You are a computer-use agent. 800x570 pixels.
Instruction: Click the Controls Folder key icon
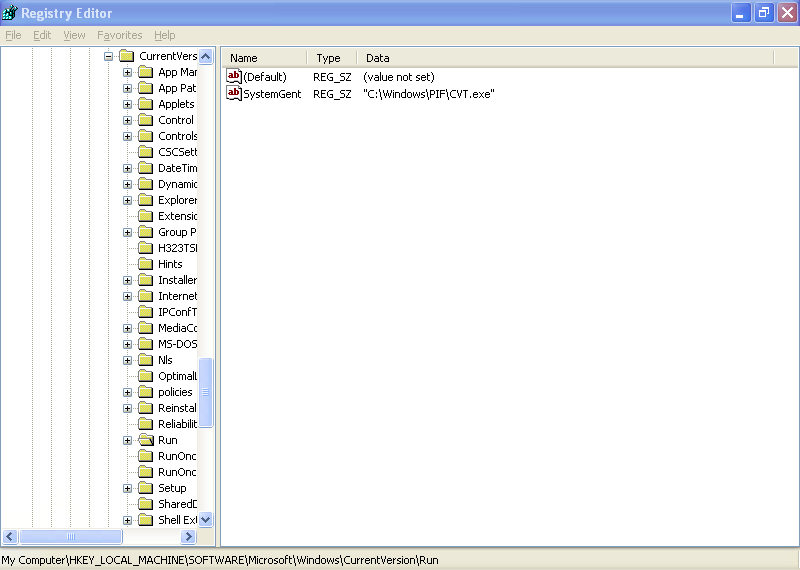tap(146, 136)
